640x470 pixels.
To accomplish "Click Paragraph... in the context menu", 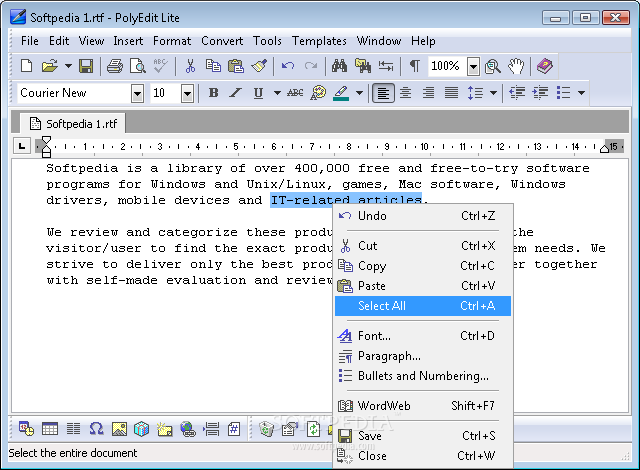I will point(423,356).
